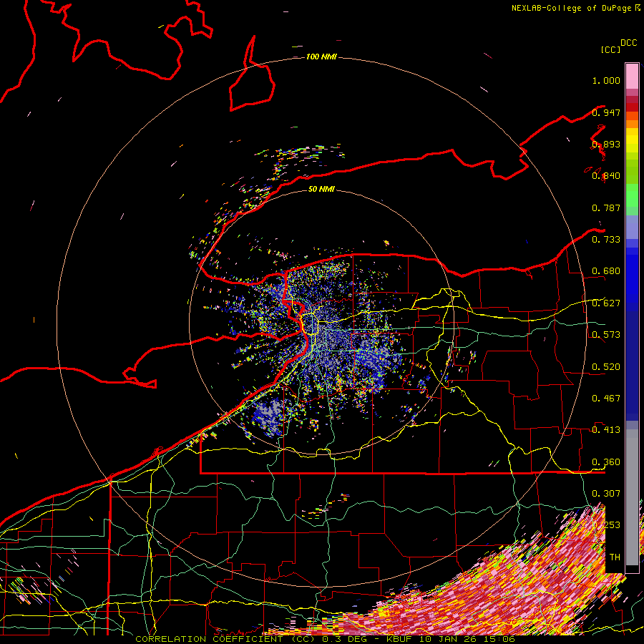Click the "0.360" color scale value
Viewport: 644px width, 644px height.
point(606,462)
